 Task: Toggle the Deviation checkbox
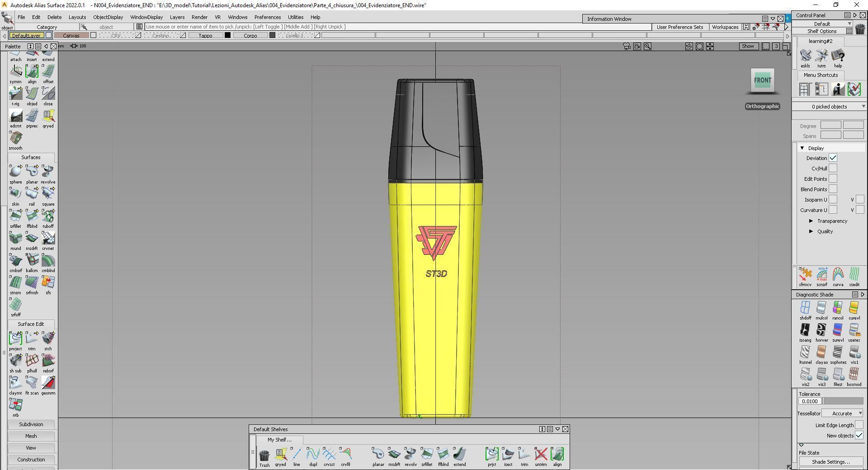click(833, 158)
